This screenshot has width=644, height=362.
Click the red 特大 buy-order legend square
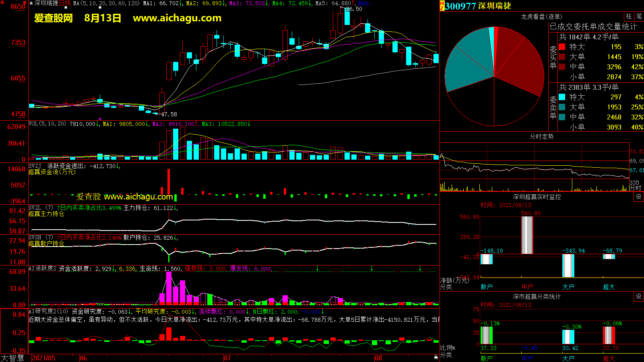562,47
